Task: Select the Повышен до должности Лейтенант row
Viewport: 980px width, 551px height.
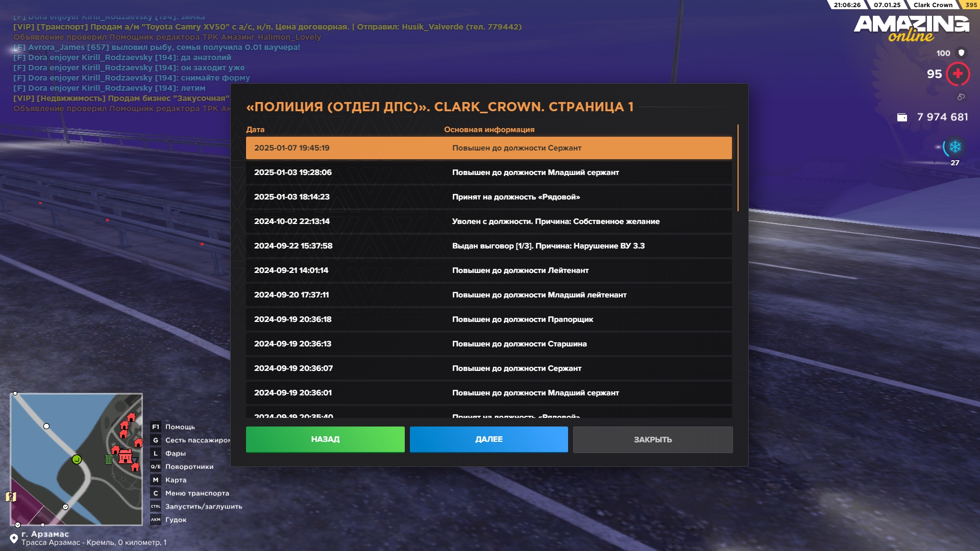Action: 488,270
